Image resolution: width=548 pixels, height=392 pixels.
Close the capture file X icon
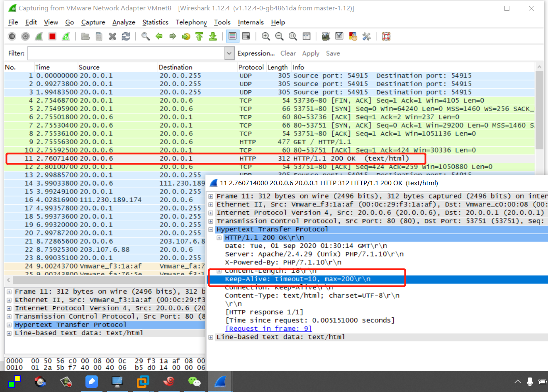tap(112, 36)
